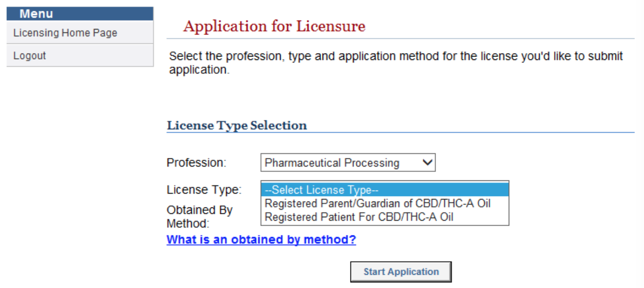Click the Application for Licensure heading
The height and width of the screenshot is (288, 644).
click(274, 26)
